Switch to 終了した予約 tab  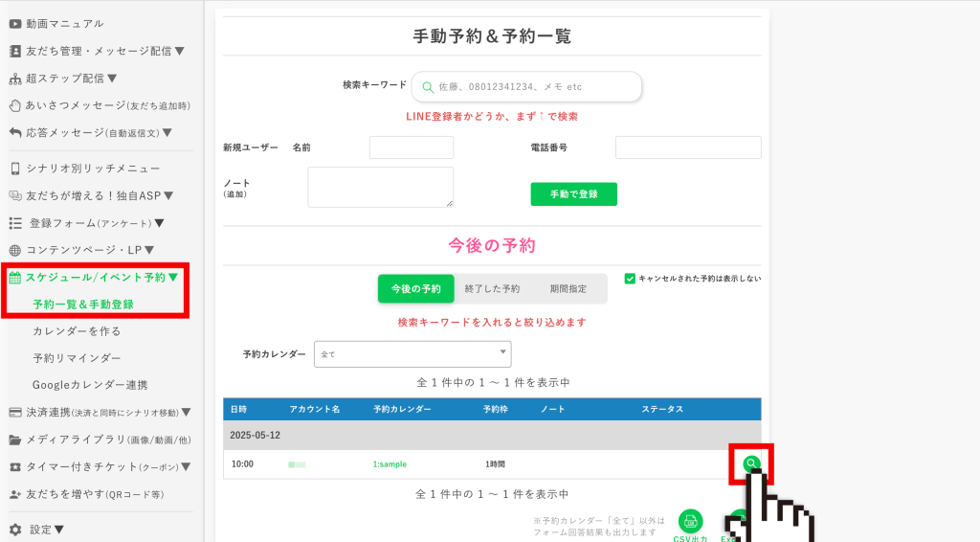coord(493,289)
